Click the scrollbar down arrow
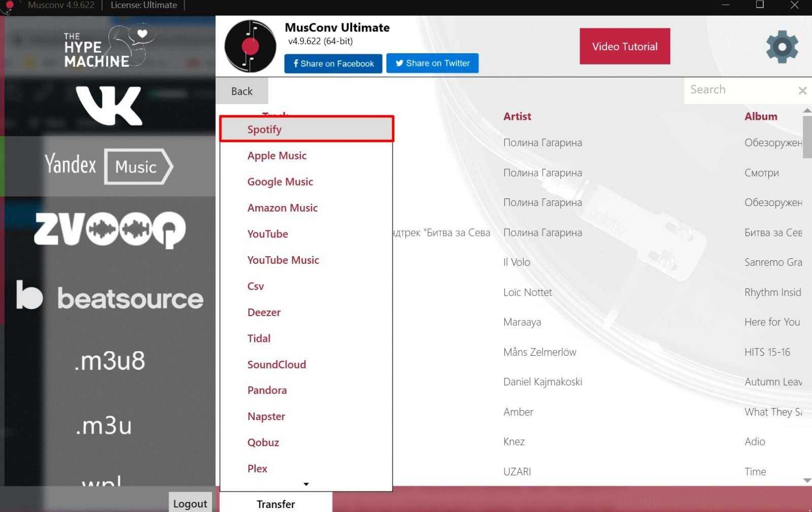Viewport: 812px width, 512px height. pyautogui.click(x=807, y=480)
